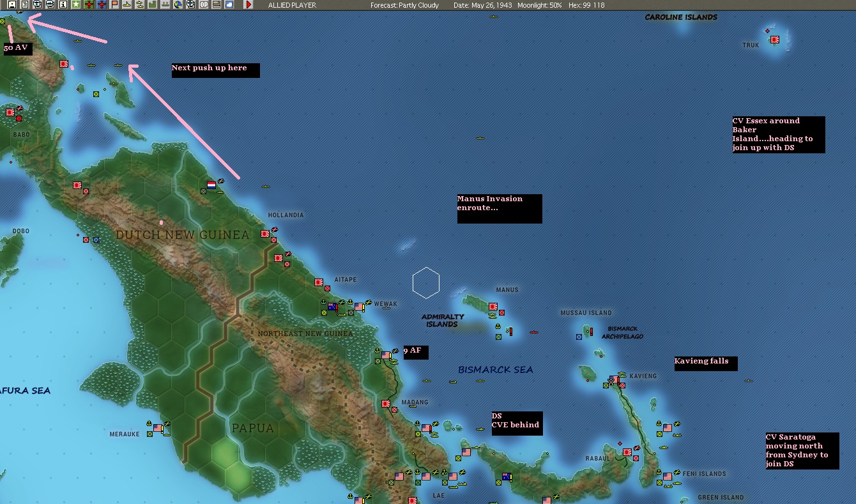Screen dimensions: 856x504
Task: Click red plane on green background icon
Action: click(x=89, y=4)
